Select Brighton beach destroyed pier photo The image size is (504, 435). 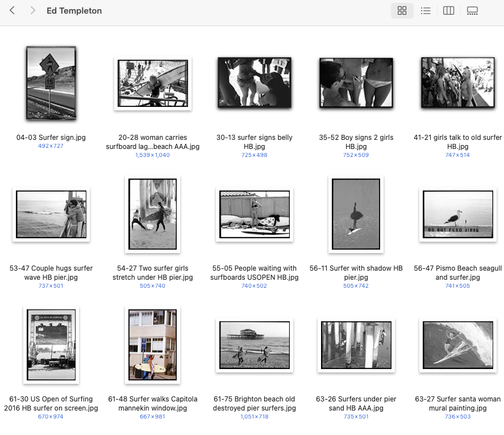pyautogui.click(x=254, y=345)
